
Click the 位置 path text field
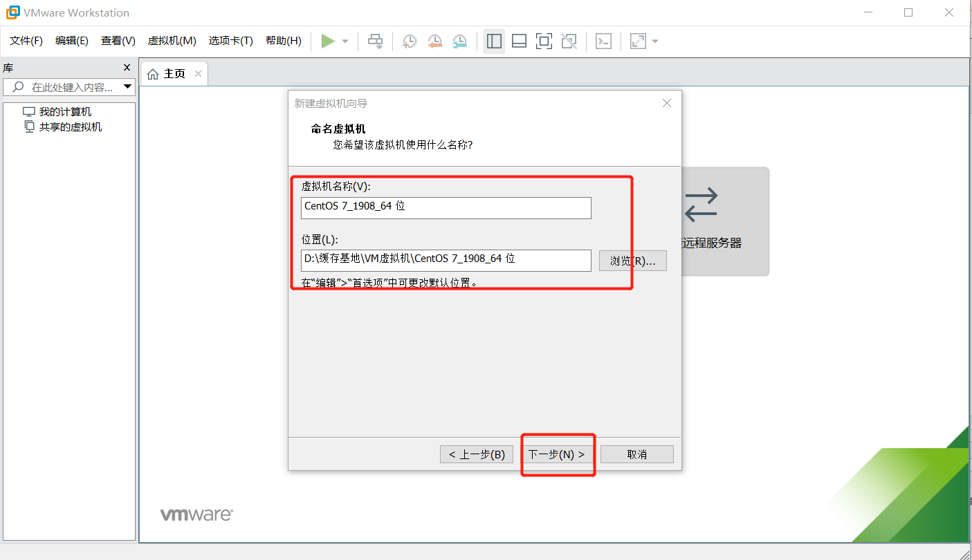click(x=446, y=260)
